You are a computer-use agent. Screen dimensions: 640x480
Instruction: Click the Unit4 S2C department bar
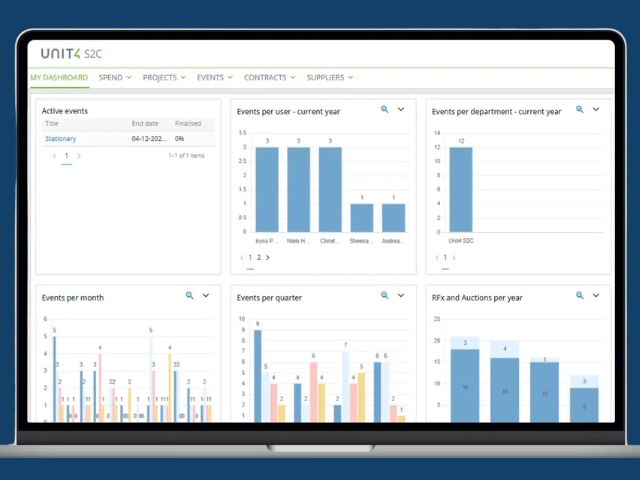click(x=461, y=190)
